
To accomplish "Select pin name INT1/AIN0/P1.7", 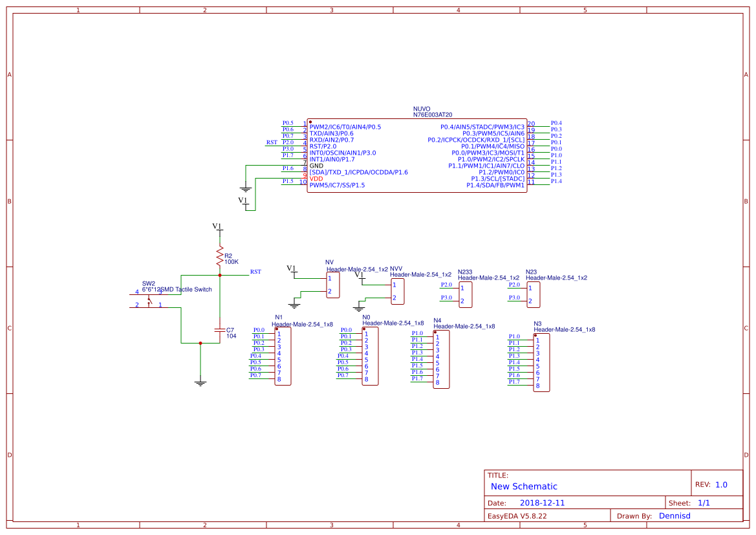I will point(332,159).
